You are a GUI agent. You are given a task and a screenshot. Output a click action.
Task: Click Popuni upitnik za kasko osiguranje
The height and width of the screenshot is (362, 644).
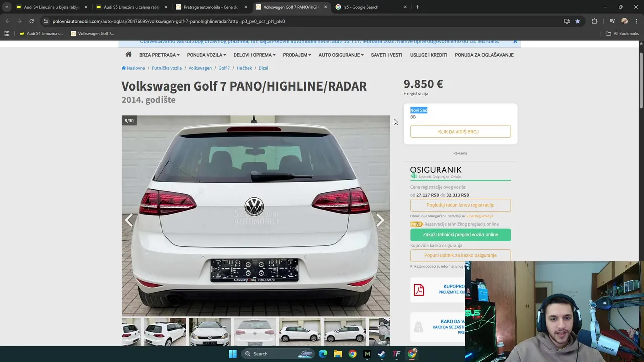(460, 255)
